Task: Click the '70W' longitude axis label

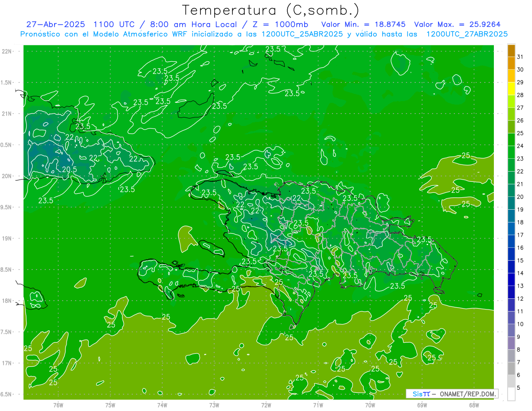Action: tap(370, 405)
